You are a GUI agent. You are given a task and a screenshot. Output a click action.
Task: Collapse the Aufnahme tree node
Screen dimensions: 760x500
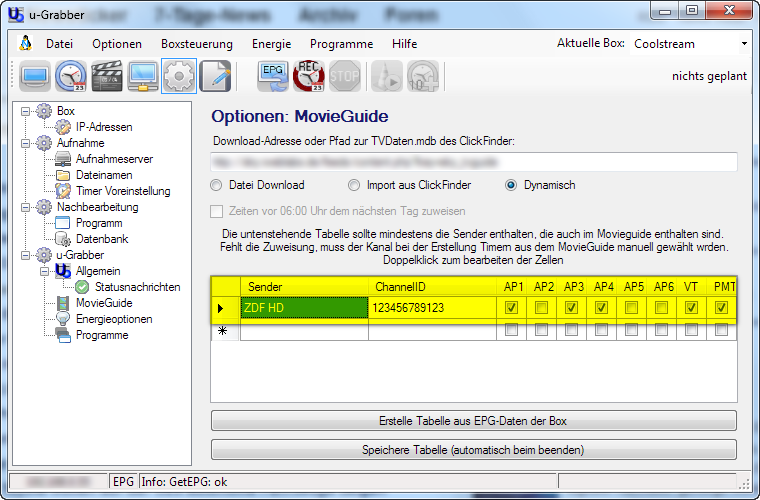(26, 143)
